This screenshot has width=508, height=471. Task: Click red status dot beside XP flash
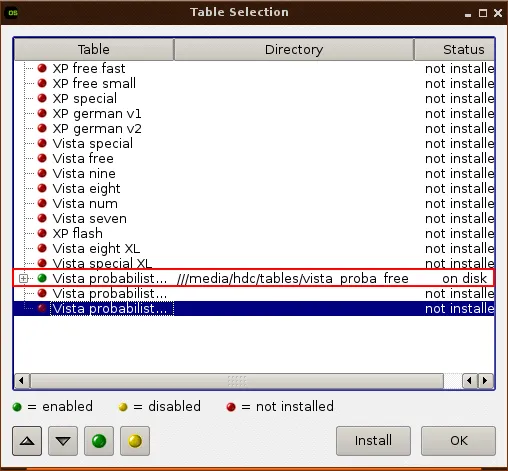(x=42, y=233)
